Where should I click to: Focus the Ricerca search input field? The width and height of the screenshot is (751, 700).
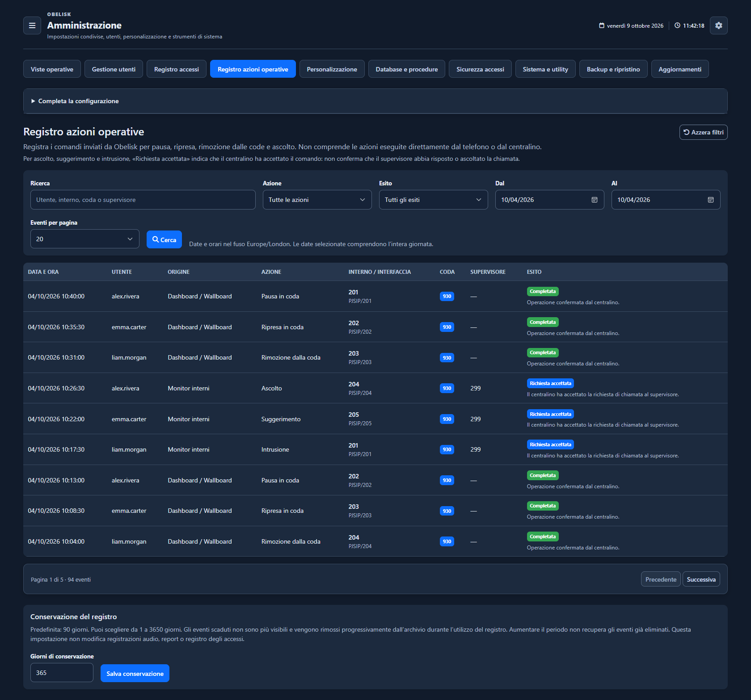click(143, 200)
